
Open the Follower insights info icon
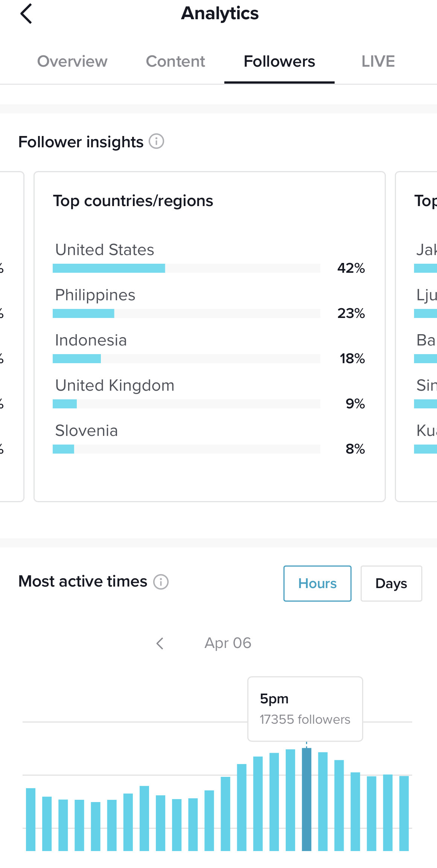[156, 142]
